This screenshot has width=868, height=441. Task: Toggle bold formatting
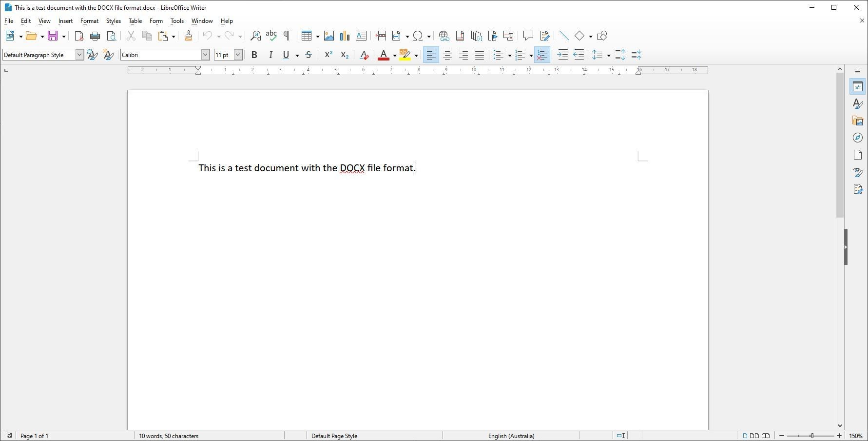pos(254,55)
